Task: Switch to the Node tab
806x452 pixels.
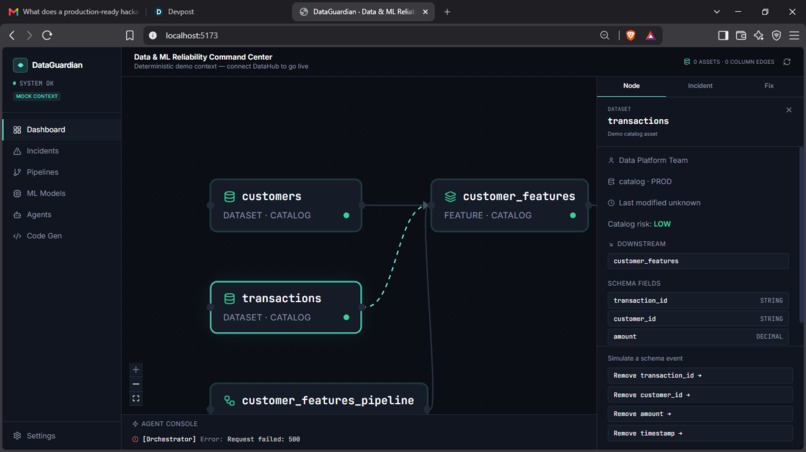Action: tap(631, 86)
